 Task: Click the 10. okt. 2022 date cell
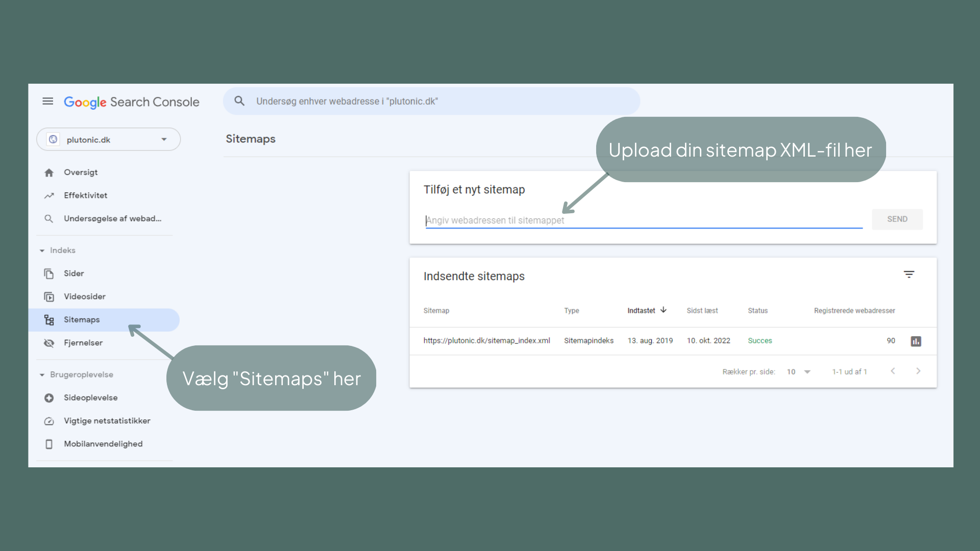click(x=708, y=341)
